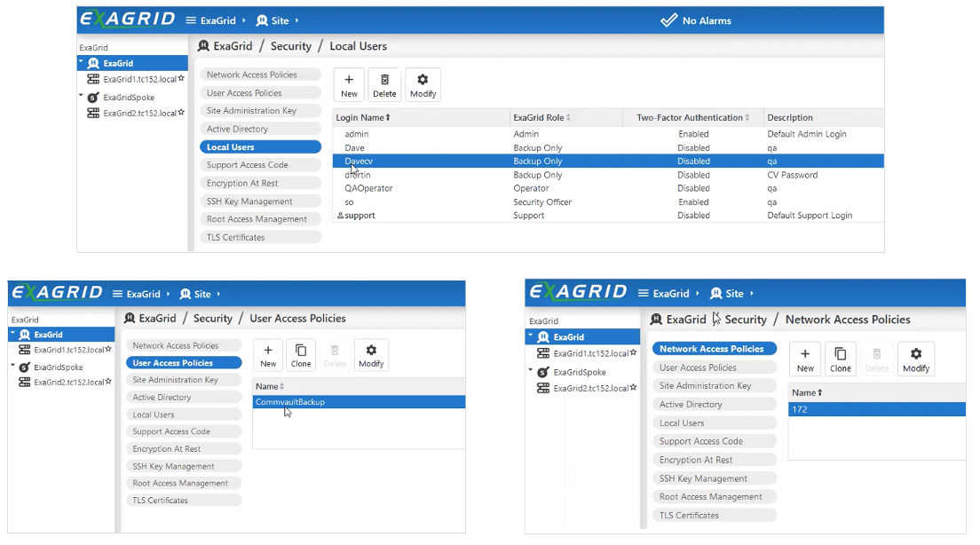Viewport: 980px width, 545px height.
Task: Click greyed-out Delete in User Access Policies window
Action: click(335, 355)
